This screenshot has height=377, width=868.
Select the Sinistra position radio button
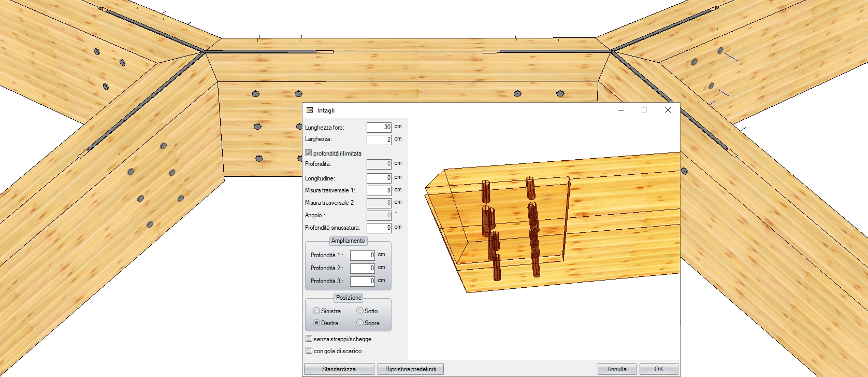point(316,311)
